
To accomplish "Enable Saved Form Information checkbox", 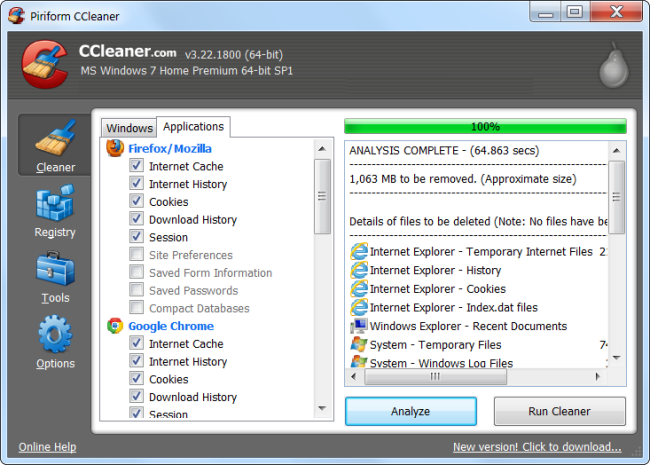I will (x=136, y=272).
